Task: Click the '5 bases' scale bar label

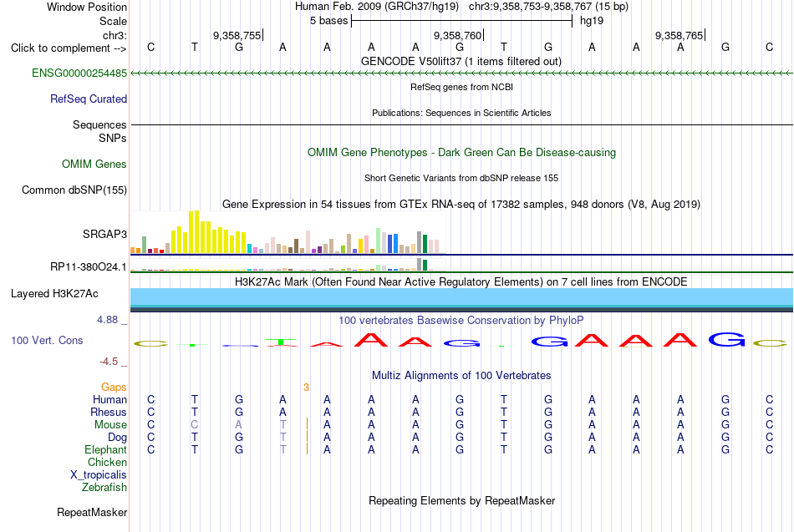Action: coord(329,21)
